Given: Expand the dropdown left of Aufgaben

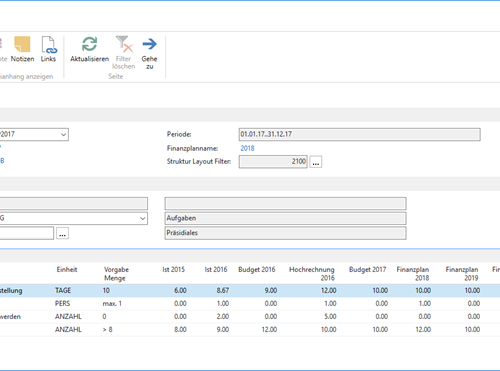Looking at the screenshot, I should tap(142, 218).
